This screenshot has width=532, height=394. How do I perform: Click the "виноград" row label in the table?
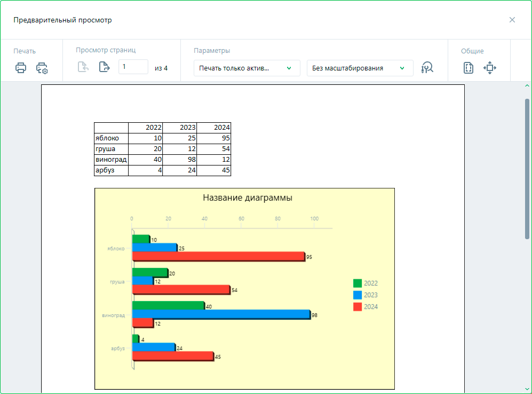[111, 160]
